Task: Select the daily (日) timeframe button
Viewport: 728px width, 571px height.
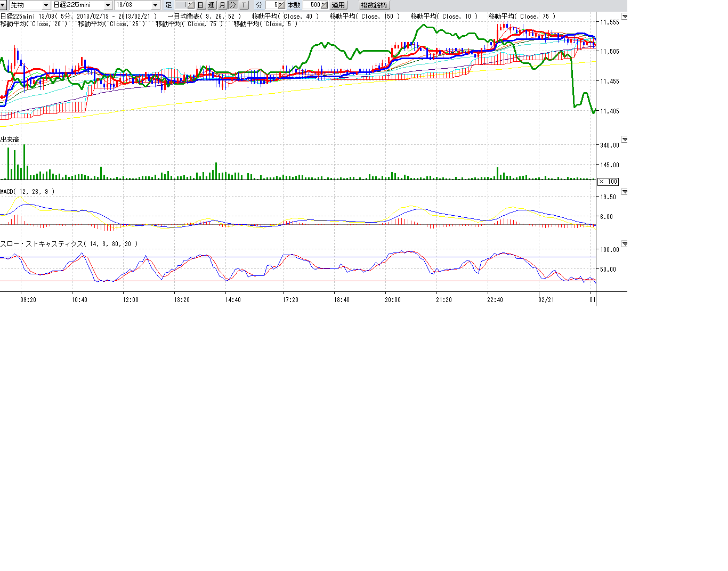Action: [x=200, y=5]
